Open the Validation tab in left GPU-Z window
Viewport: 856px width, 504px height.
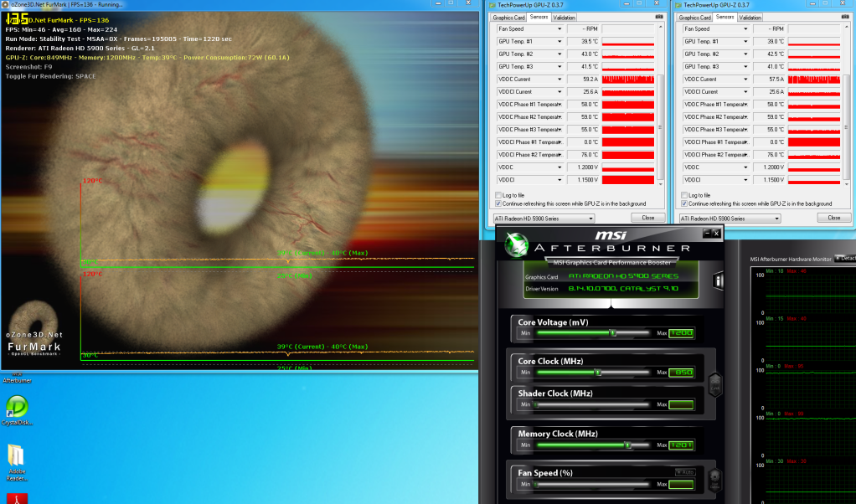(564, 18)
